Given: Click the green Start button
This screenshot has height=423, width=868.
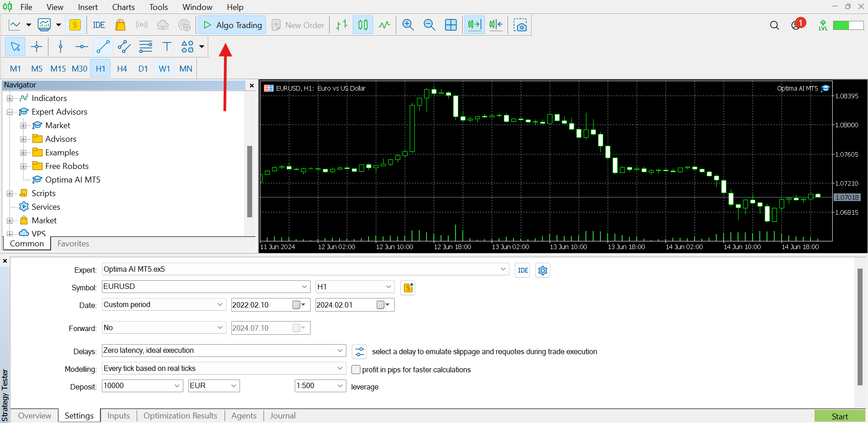Looking at the screenshot, I should click(x=839, y=416).
